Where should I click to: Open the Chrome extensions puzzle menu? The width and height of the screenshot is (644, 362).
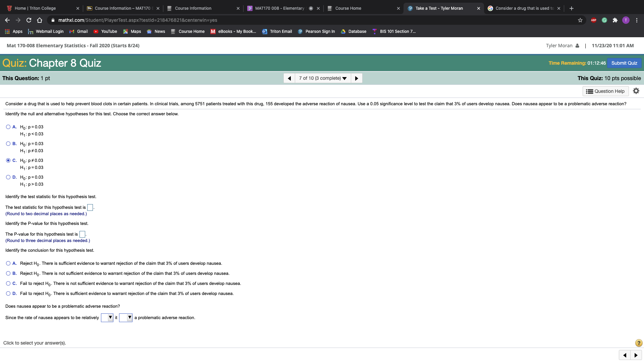(615, 20)
